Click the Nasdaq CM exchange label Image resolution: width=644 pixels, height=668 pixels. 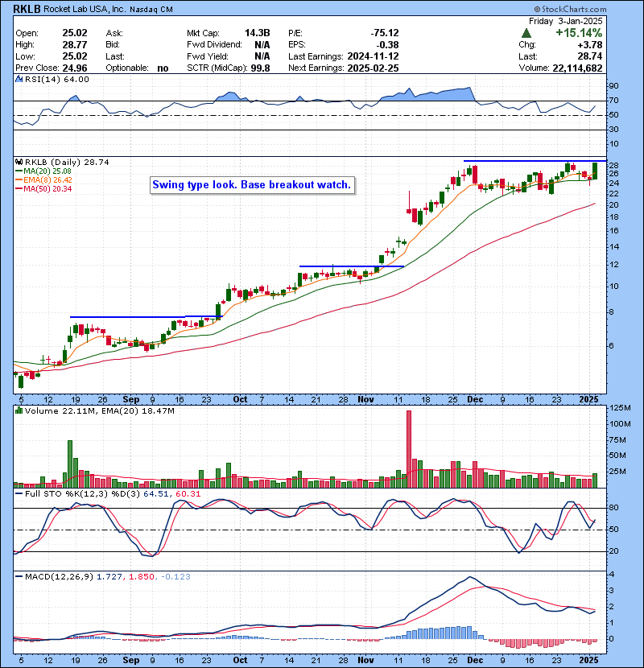tap(151, 10)
